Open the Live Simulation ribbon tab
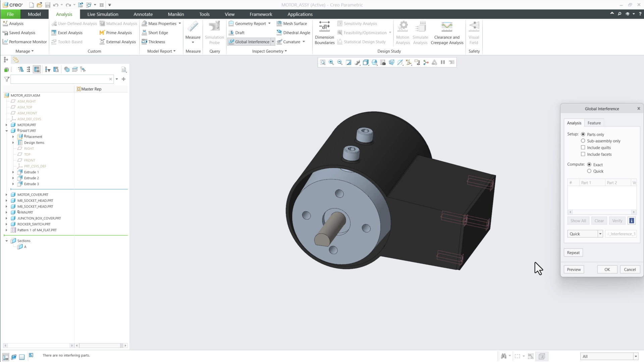 [x=103, y=14]
